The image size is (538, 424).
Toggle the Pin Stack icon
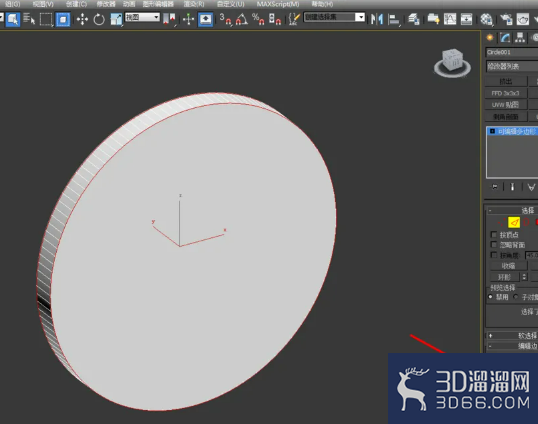tap(495, 187)
